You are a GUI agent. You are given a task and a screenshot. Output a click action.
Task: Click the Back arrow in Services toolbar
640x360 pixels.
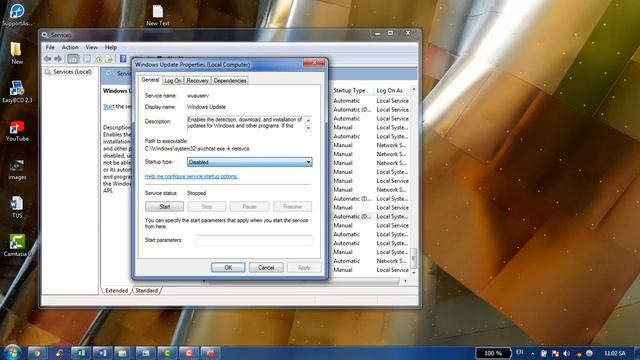click(48, 59)
